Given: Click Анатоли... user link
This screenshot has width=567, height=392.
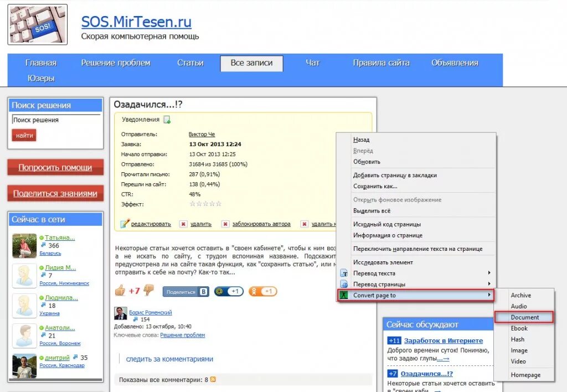Looking at the screenshot, I should tap(60, 328).
